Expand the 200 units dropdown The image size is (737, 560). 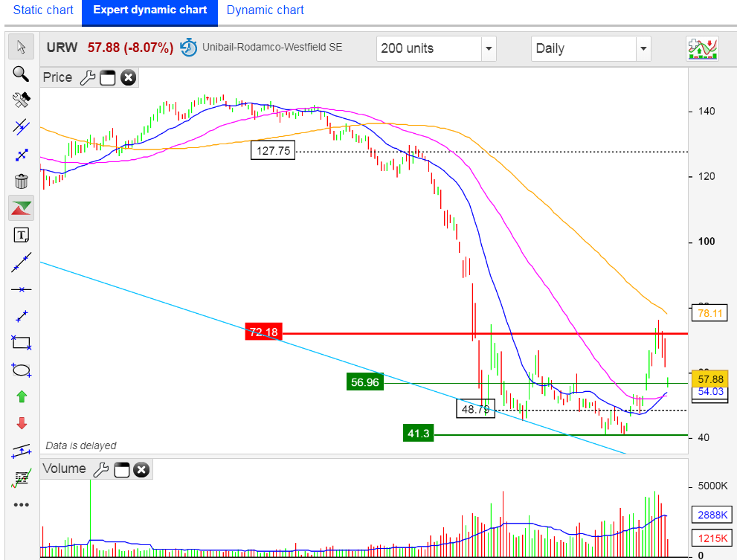(488, 49)
